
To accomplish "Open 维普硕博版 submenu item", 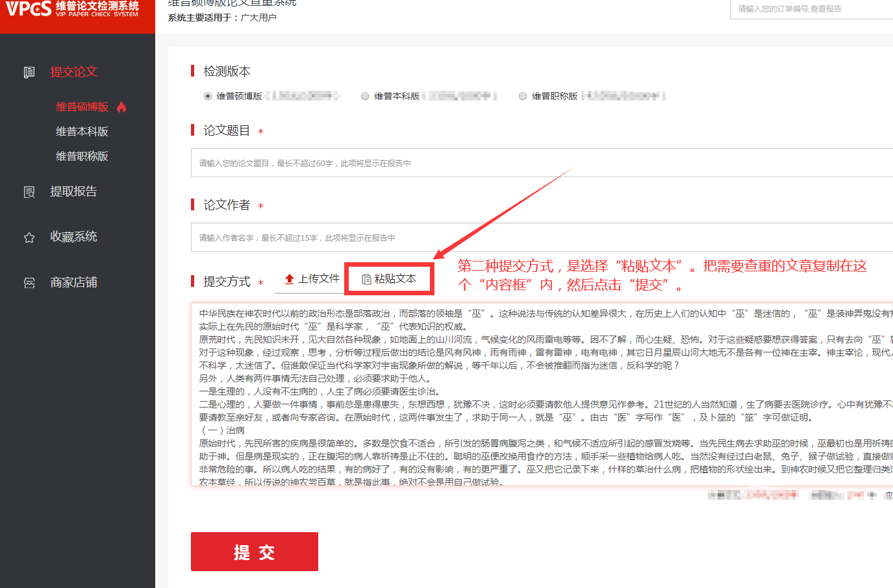I will click(x=82, y=107).
